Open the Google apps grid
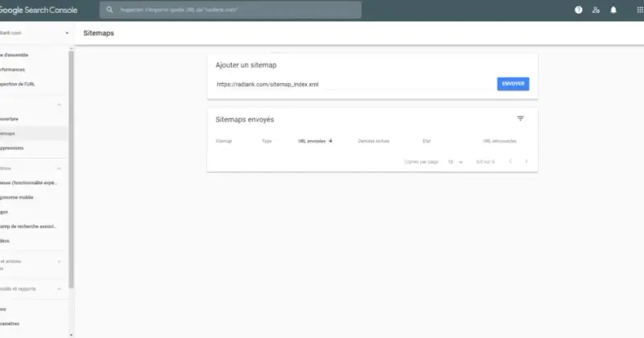Image resolution: width=644 pixels, height=338 pixels. 640,10
